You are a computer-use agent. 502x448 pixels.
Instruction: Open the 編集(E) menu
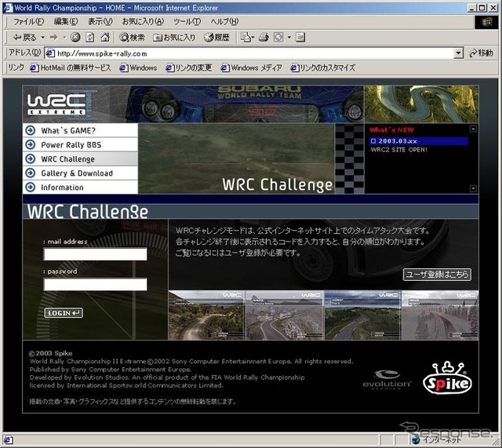click(66, 21)
